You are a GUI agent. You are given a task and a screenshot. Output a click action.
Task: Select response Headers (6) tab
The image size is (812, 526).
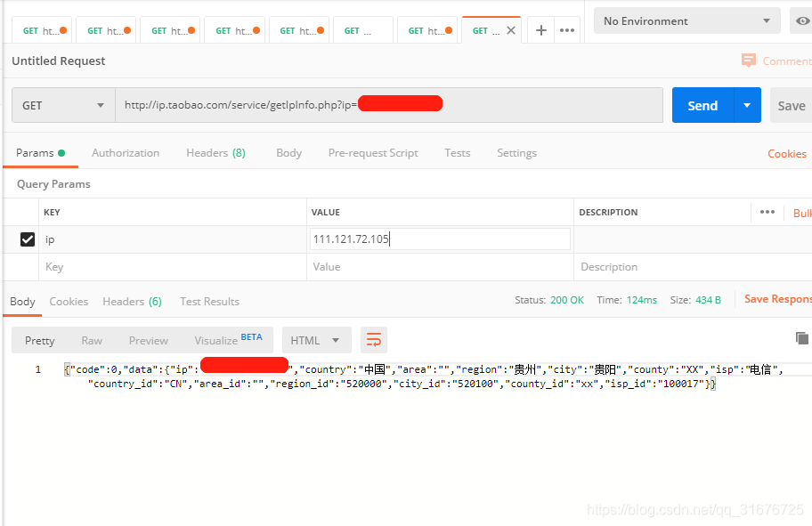coord(132,302)
